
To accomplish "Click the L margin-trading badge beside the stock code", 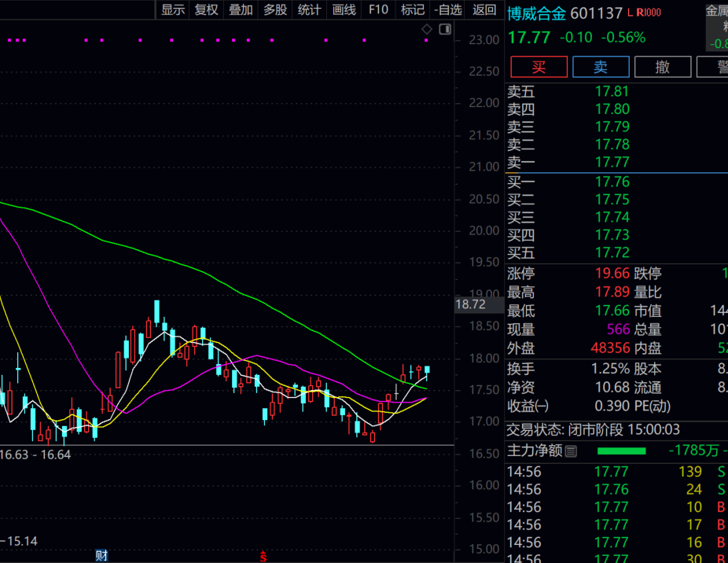I will [x=630, y=13].
